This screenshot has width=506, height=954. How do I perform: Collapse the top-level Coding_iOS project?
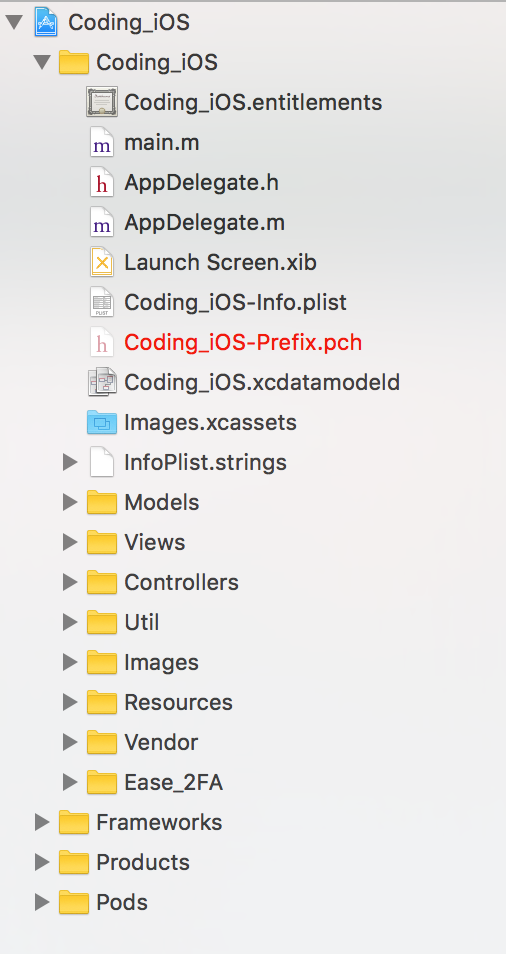[14, 23]
